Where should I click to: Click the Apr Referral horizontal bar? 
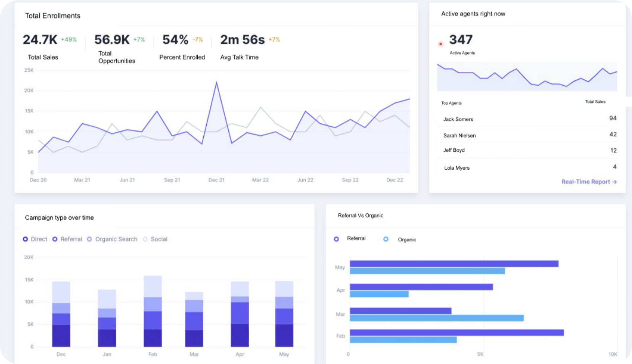[421, 287]
